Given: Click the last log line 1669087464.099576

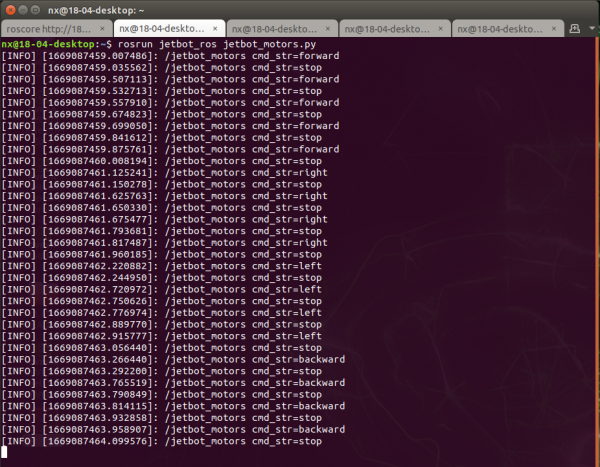Looking at the screenshot, I should tap(162, 441).
